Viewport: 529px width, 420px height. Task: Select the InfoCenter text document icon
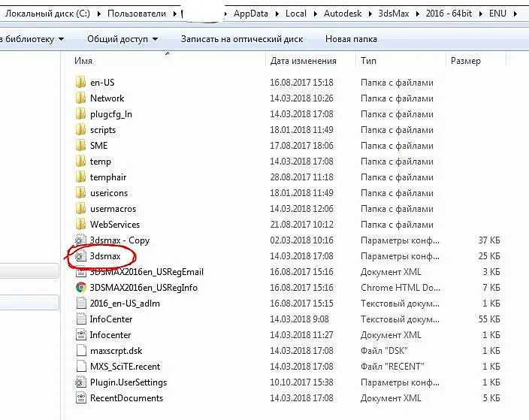pos(81,319)
